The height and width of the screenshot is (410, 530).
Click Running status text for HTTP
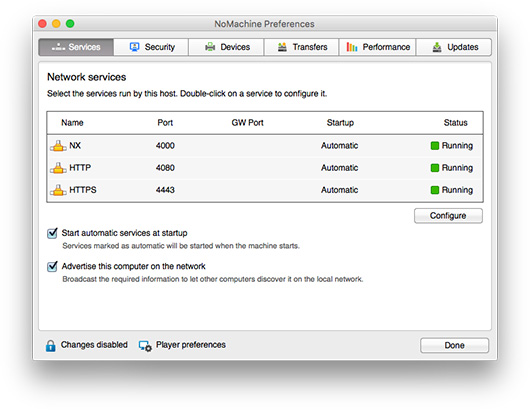(457, 168)
